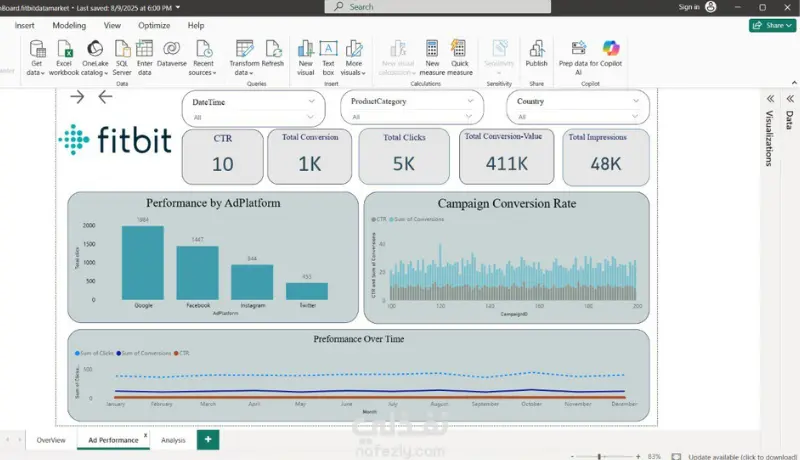Open the Dataverse connector
Image resolution: width=800 pixels, height=460 pixels.
click(171, 54)
